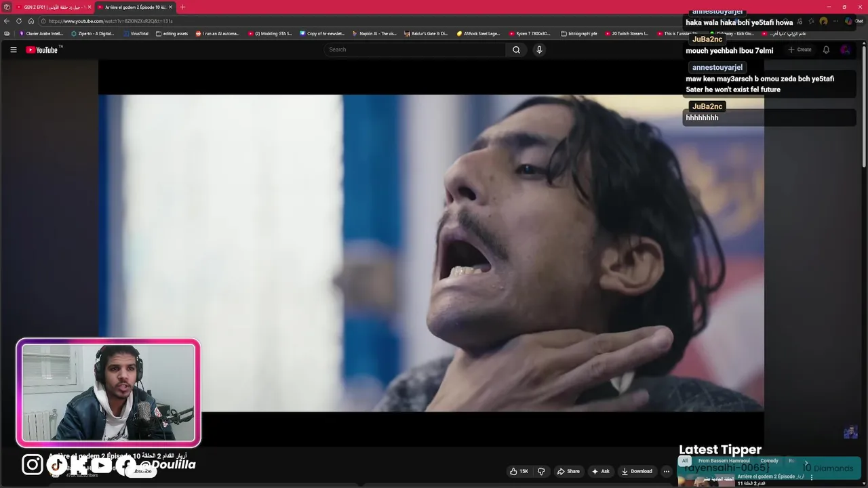Image resolution: width=868 pixels, height=488 pixels.
Task: Open bibliographi pfe bookmark folder
Action: (579, 33)
